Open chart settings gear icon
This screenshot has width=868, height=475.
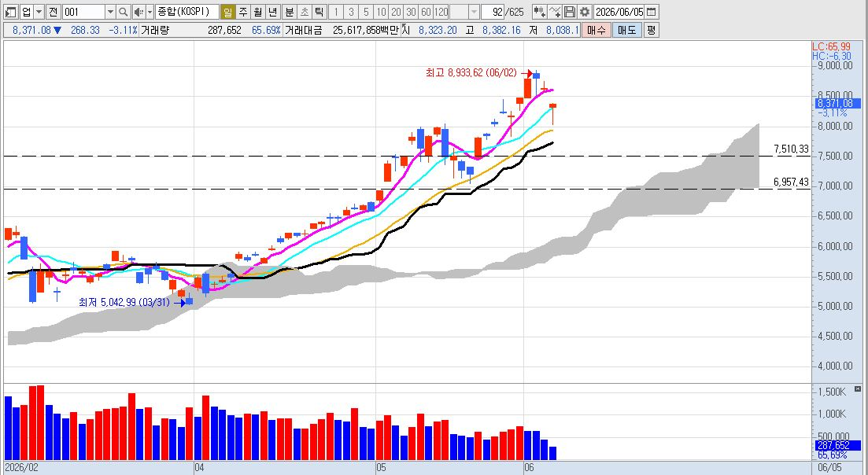tap(585, 12)
